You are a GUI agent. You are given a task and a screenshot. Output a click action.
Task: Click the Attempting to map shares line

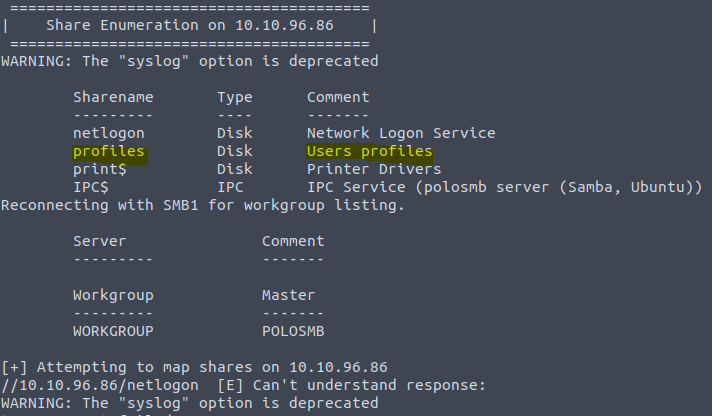click(x=194, y=367)
